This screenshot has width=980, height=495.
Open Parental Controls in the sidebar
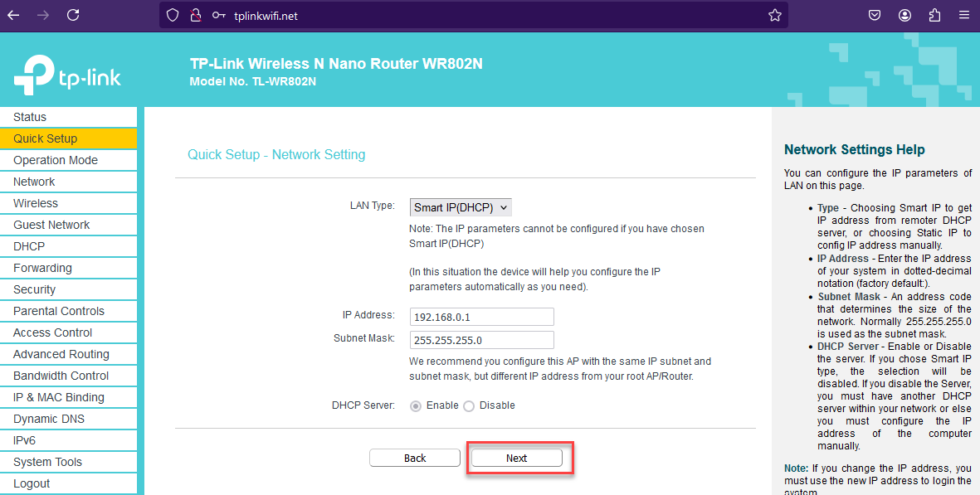point(68,311)
